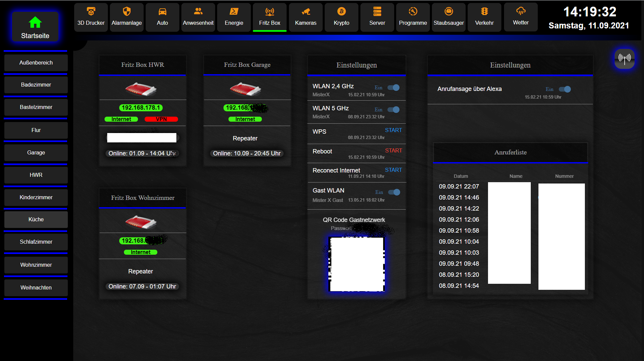The image size is (644, 361).
Task: Toggle the WLAN 5 GHz switch
Action: tap(393, 110)
